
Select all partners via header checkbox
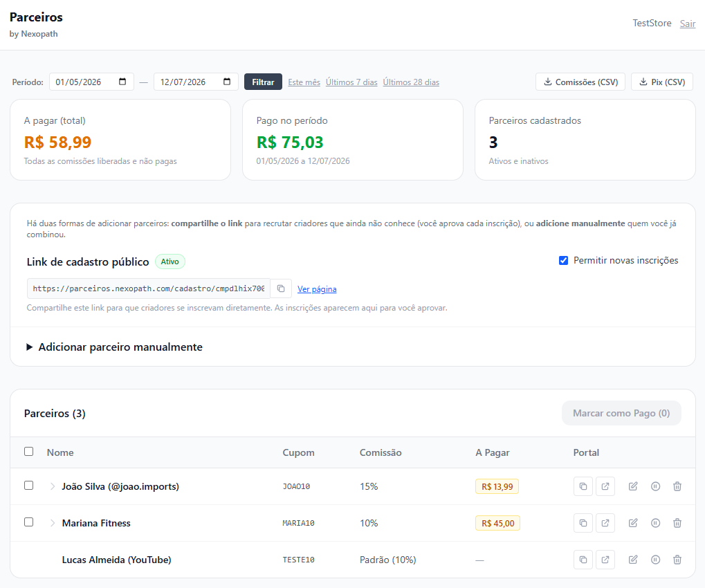(29, 451)
